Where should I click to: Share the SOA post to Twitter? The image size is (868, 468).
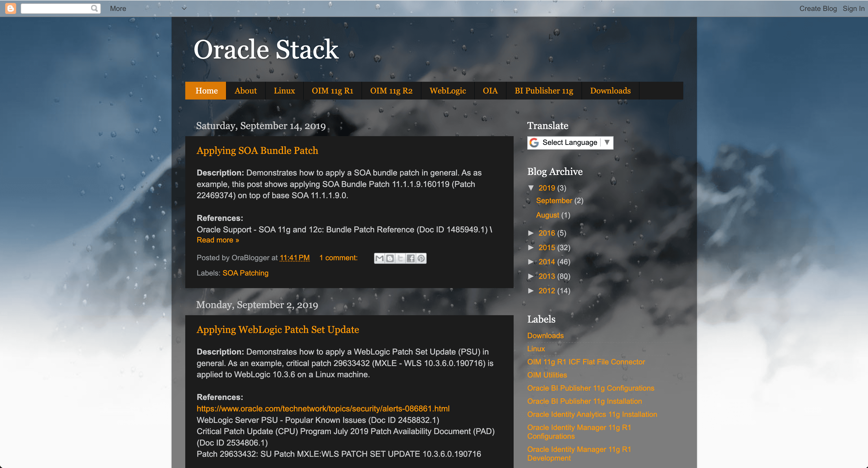pos(400,258)
